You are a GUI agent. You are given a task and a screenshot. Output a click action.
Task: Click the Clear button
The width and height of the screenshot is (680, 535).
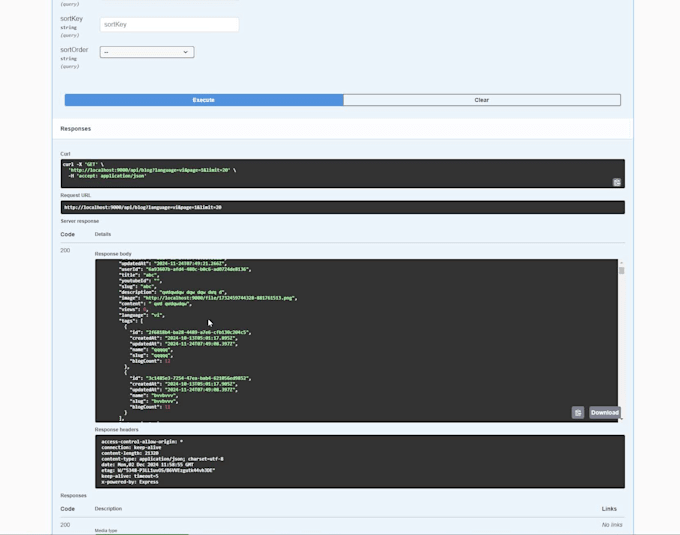pyautogui.click(x=482, y=100)
